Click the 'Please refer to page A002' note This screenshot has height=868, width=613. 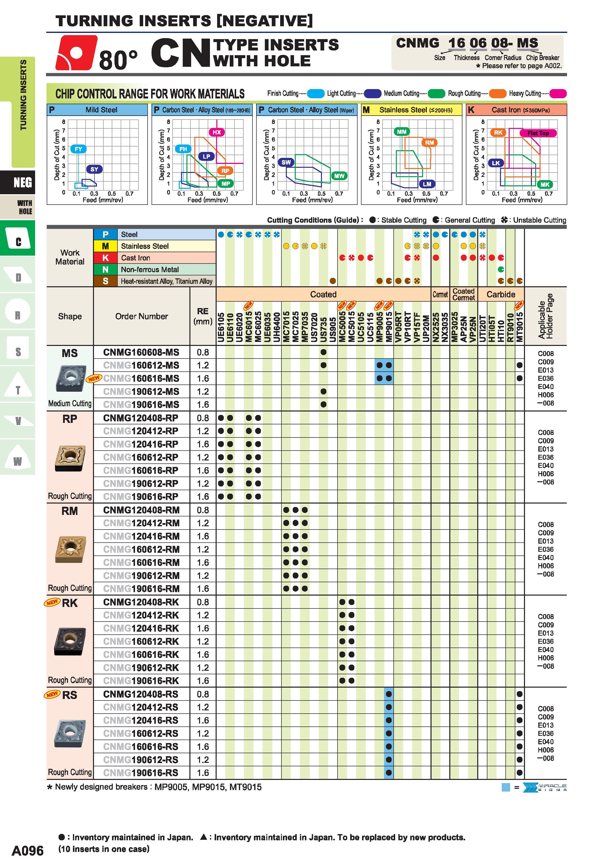pos(519,66)
